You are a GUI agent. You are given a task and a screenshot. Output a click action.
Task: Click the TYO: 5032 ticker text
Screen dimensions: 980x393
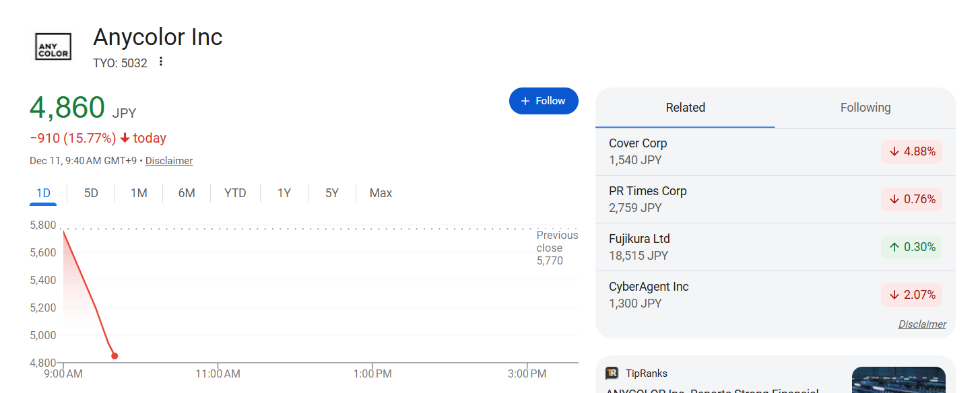click(x=120, y=63)
